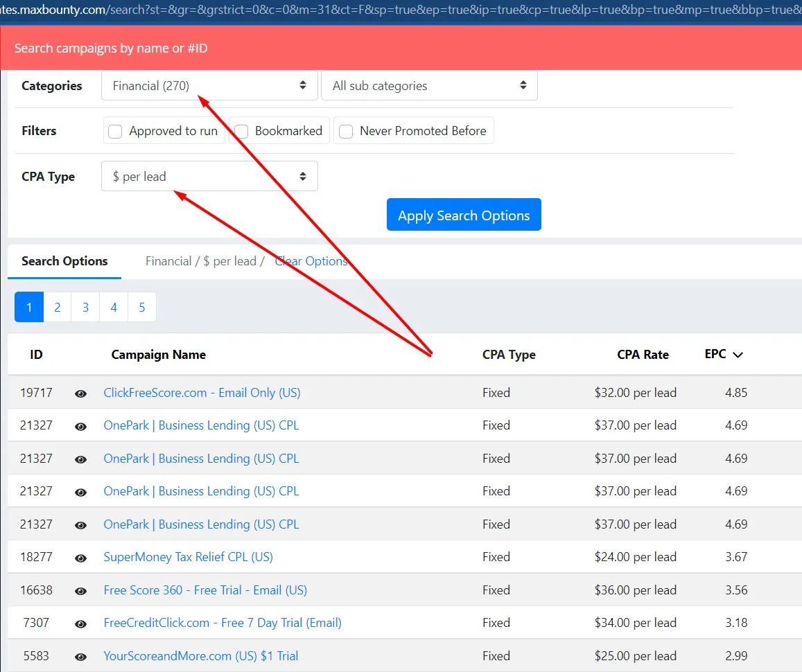Click the campaign search input field
This screenshot has height=672, width=802.
point(401,48)
